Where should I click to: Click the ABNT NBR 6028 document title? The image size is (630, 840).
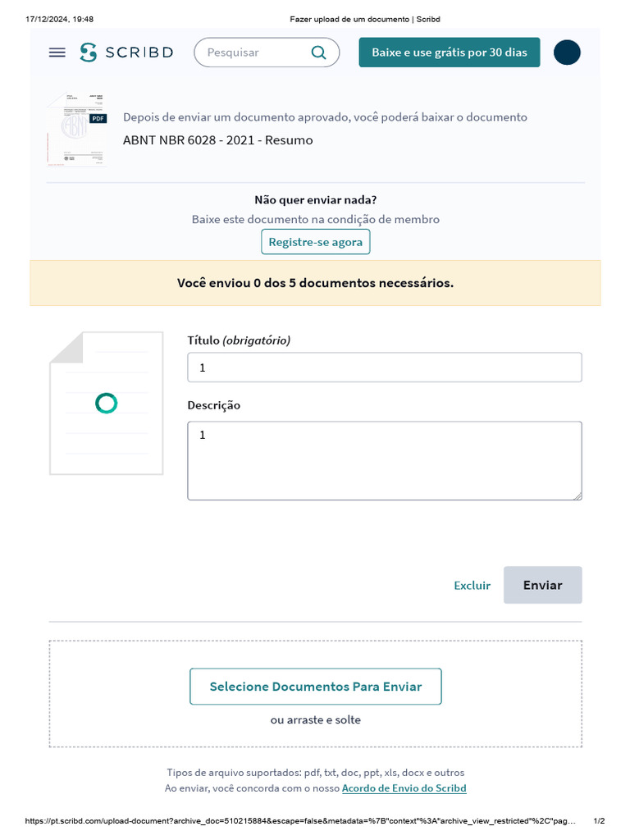pos(217,140)
